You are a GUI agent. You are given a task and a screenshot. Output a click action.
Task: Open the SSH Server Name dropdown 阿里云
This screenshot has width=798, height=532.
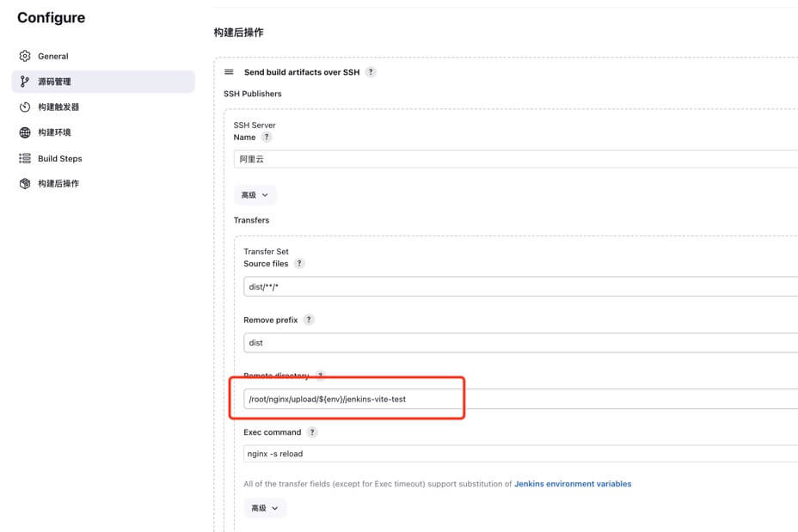(x=516, y=159)
